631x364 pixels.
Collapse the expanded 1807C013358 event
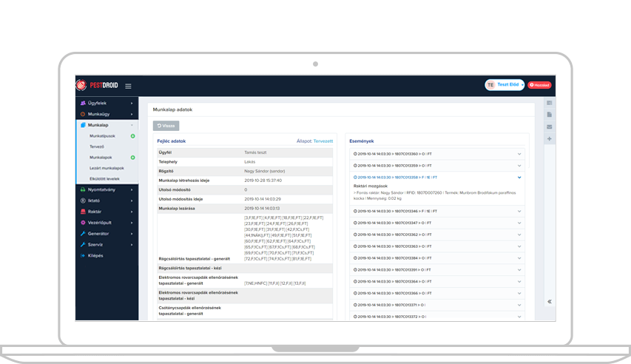pos(519,178)
